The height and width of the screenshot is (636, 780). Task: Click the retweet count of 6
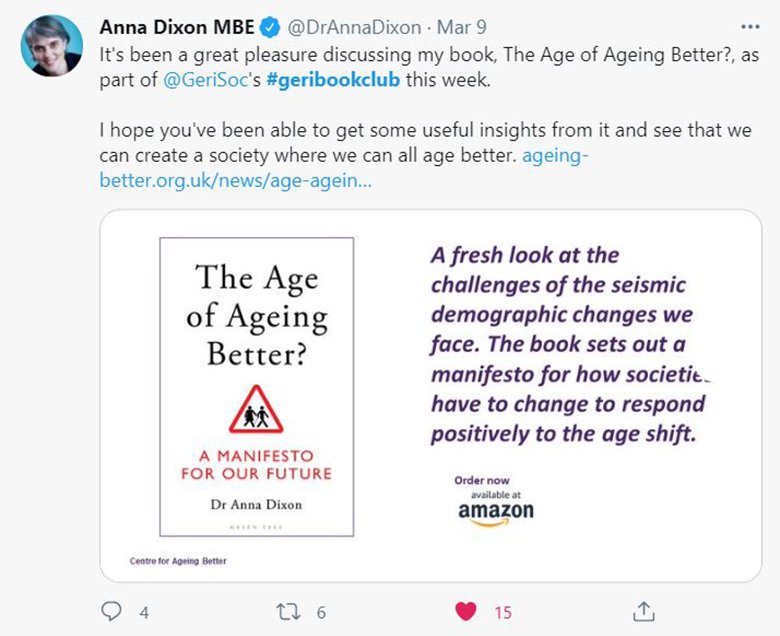(321, 612)
